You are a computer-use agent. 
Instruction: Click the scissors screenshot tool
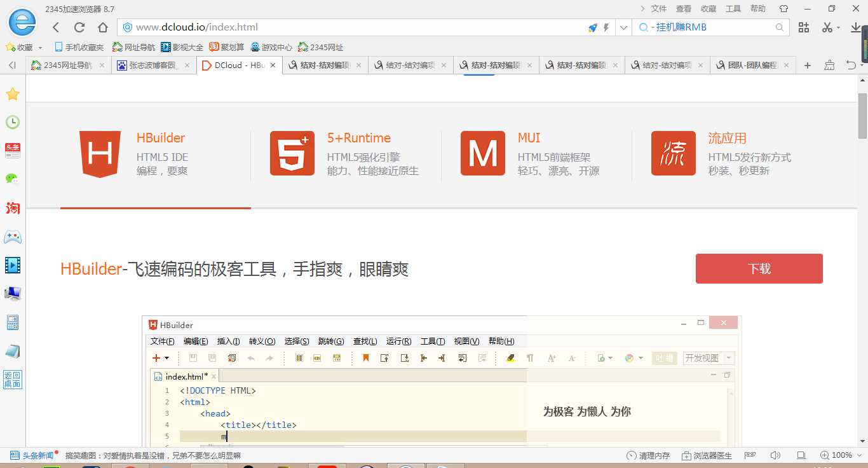[x=827, y=27]
